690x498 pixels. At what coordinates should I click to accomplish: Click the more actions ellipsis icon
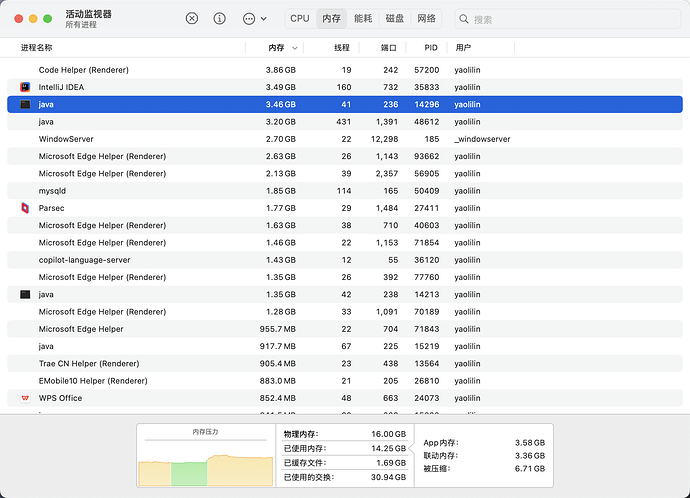(x=249, y=18)
